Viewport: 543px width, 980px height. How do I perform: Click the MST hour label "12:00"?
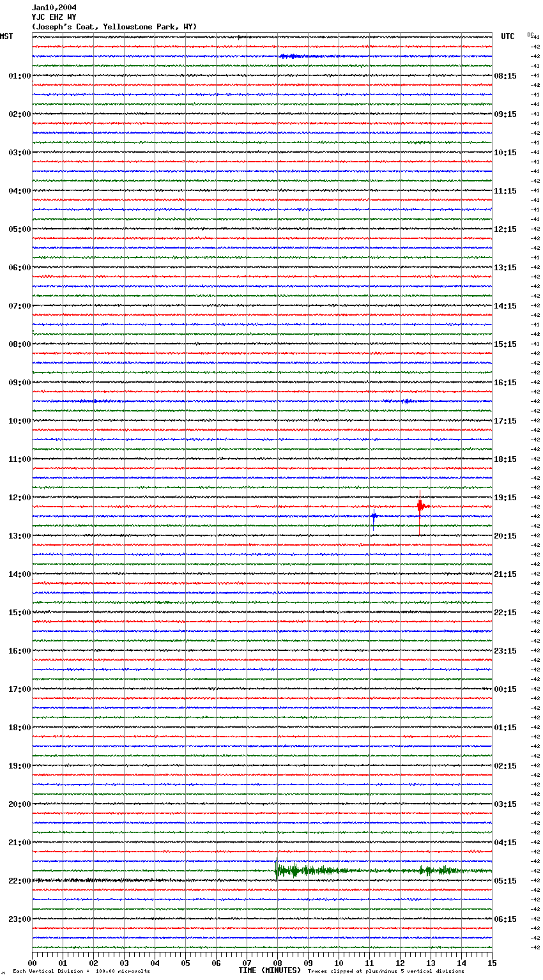pyautogui.click(x=20, y=498)
